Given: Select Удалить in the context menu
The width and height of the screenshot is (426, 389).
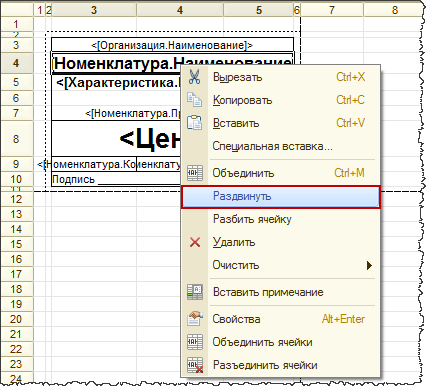Looking at the screenshot, I should click(280, 242).
